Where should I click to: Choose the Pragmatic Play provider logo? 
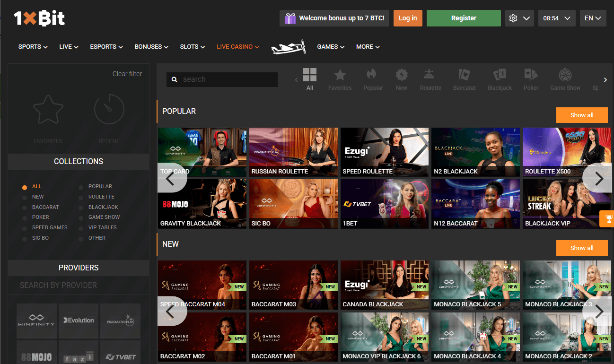click(x=121, y=321)
